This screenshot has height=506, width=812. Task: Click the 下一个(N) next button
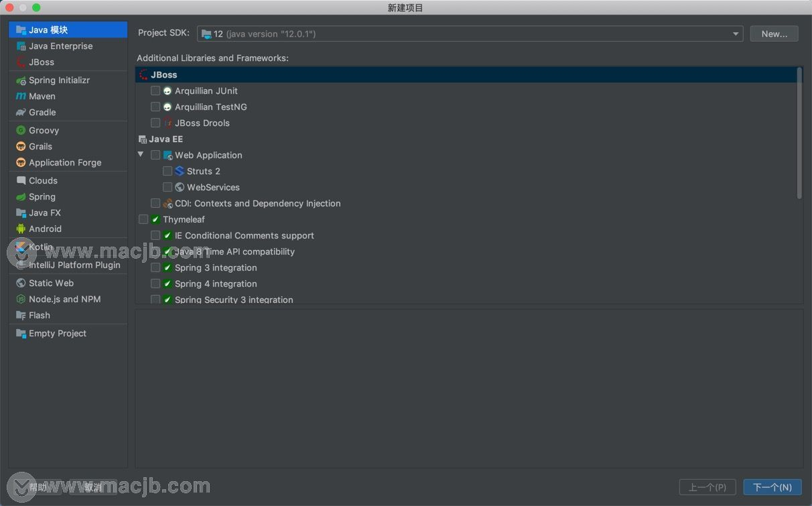(772, 487)
